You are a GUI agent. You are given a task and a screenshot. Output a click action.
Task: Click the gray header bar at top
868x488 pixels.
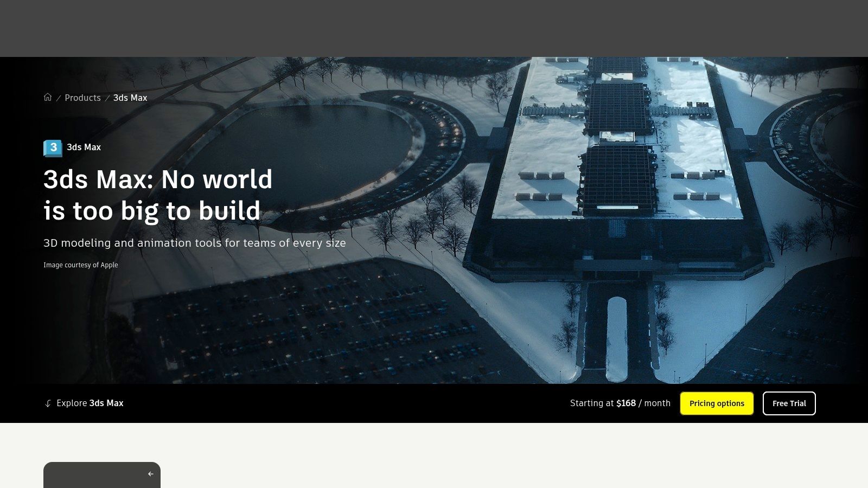pos(434,28)
